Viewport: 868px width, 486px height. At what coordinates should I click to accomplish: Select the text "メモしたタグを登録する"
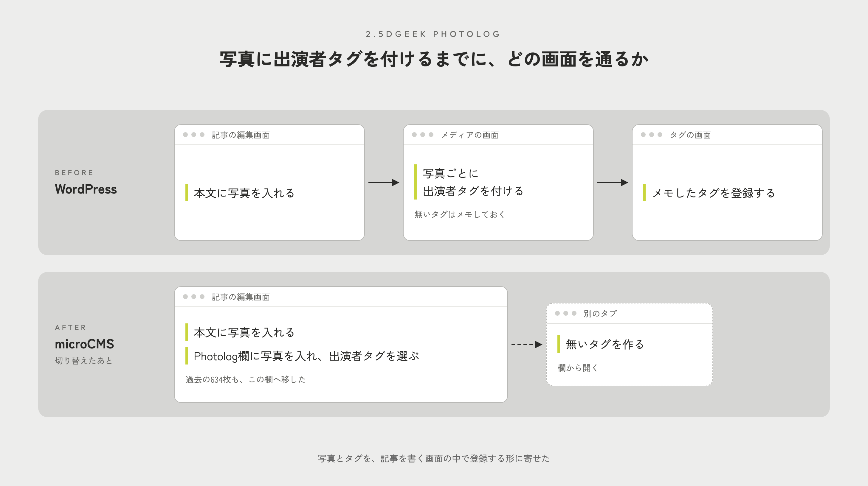coord(714,193)
